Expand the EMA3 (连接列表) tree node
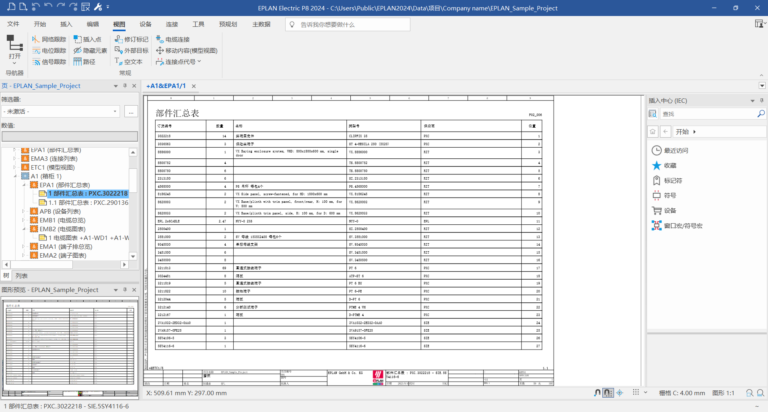The height and width of the screenshot is (412, 768). tap(15, 159)
